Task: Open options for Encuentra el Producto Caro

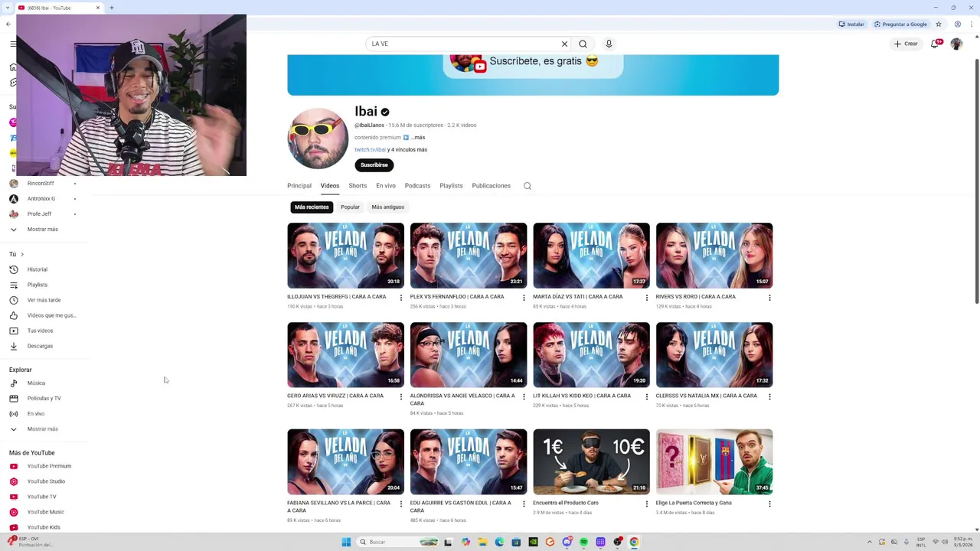Action: click(x=647, y=504)
